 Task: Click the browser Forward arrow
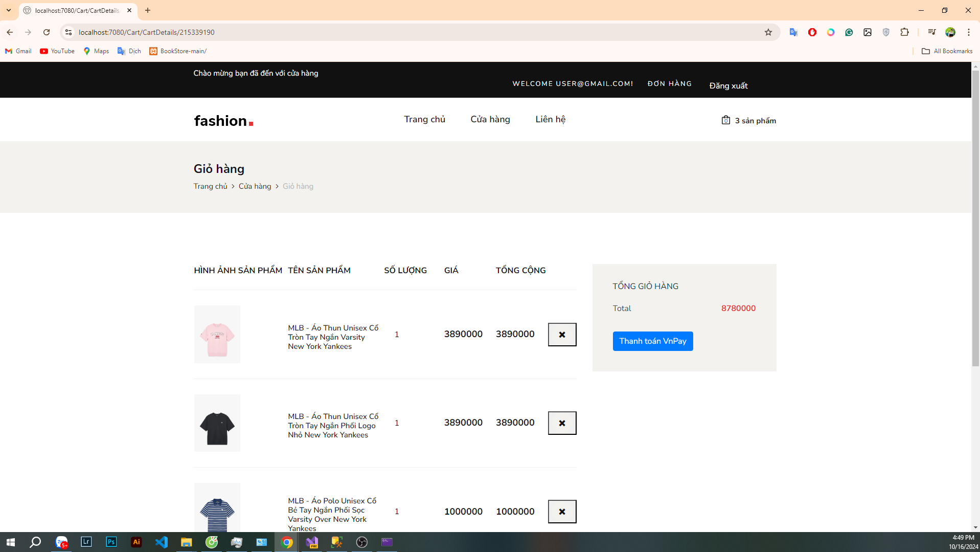tap(28, 32)
